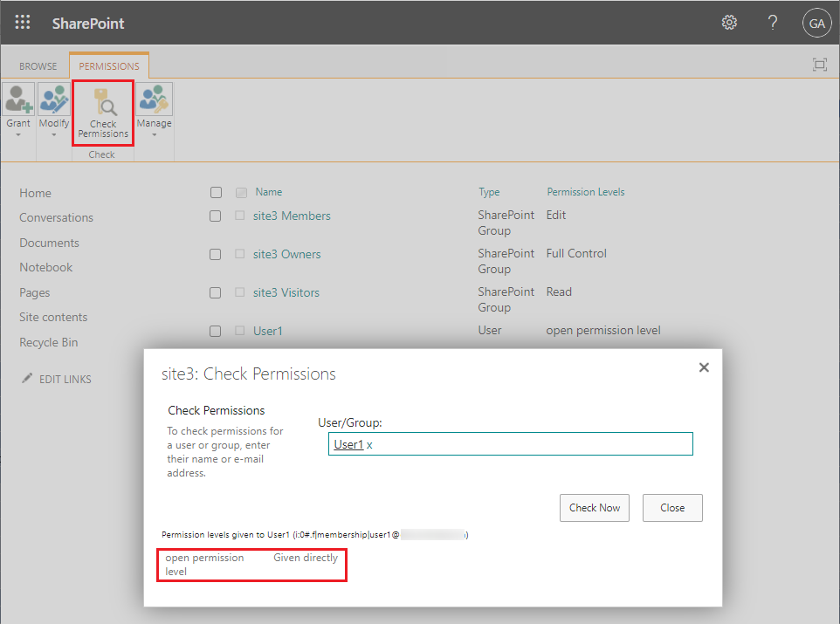This screenshot has width=840, height=624.
Task: Click the 'Read' level in Visitors row
Action: click(x=559, y=291)
